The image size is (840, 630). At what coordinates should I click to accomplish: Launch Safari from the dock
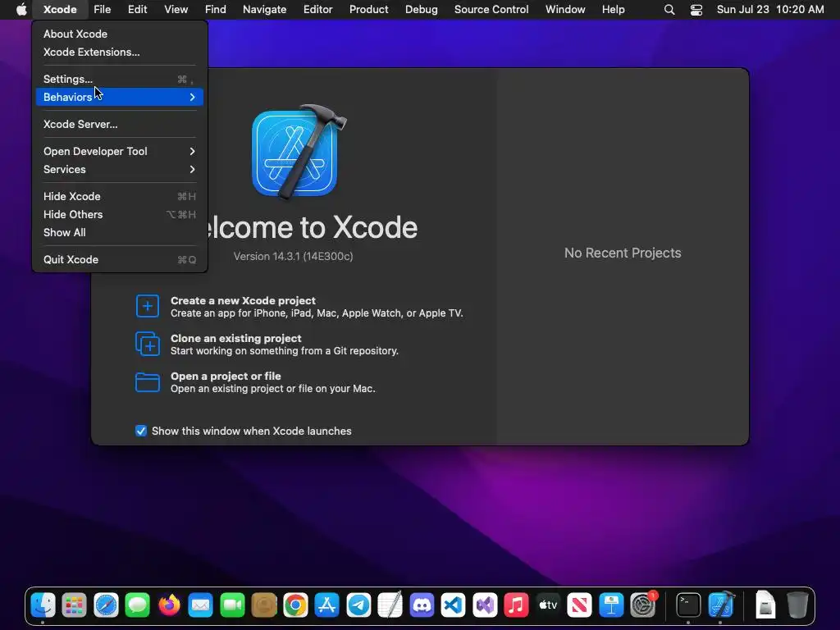(106, 605)
